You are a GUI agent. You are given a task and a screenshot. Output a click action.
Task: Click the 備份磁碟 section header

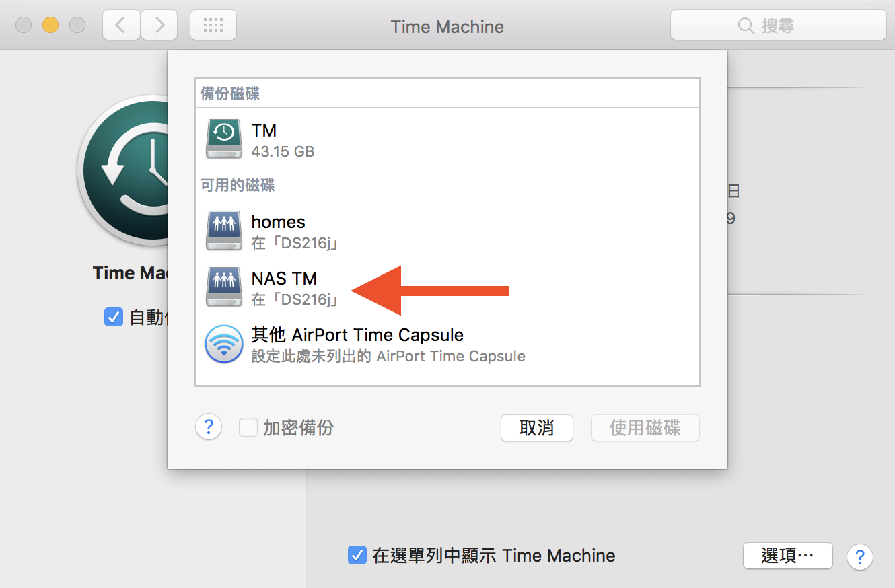pyautogui.click(x=230, y=94)
